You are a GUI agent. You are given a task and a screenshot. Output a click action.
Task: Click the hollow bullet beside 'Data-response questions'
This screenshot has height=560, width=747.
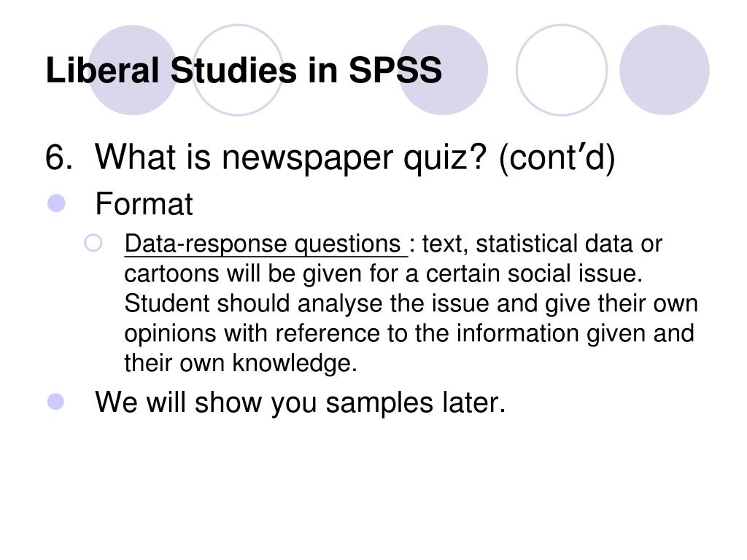pyautogui.click(x=93, y=243)
